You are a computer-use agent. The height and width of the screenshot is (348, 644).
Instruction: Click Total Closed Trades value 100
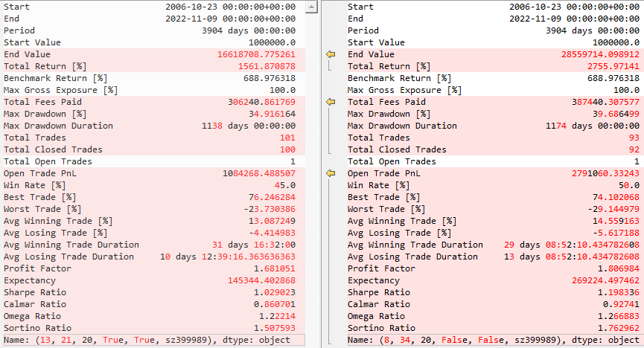pyautogui.click(x=287, y=149)
